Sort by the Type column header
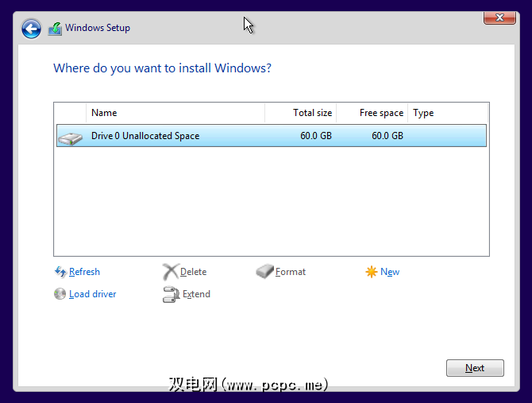The height and width of the screenshot is (403, 532). click(448, 113)
